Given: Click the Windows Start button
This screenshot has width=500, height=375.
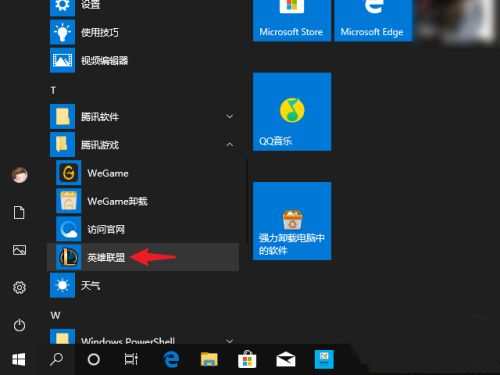Looking at the screenshot, I should [x=19, y=360].
